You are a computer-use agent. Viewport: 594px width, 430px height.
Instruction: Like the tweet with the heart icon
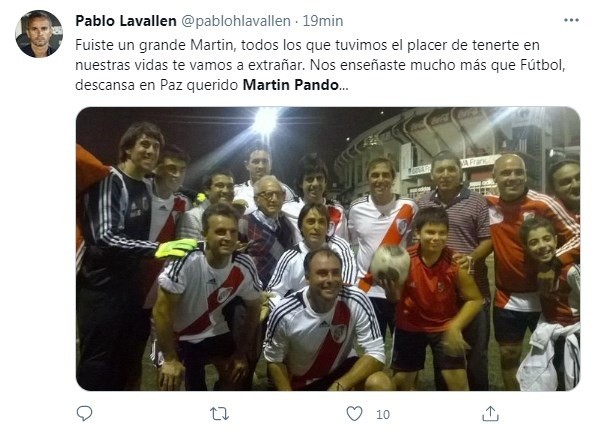355,414
